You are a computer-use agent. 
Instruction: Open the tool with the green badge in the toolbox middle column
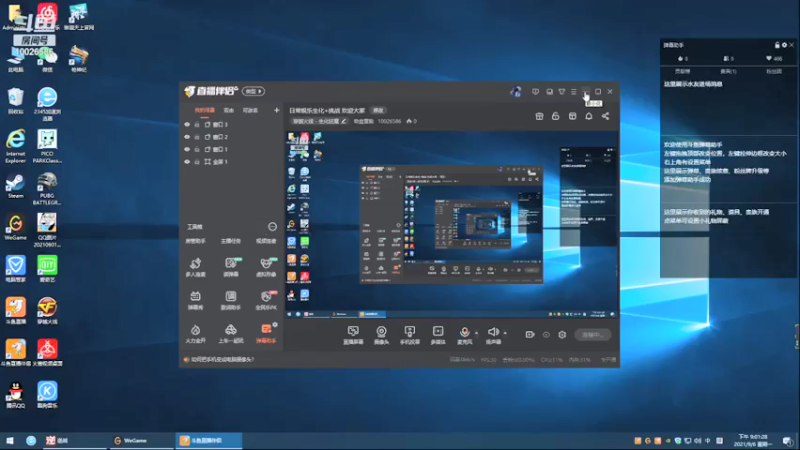[x=231, y=267]
